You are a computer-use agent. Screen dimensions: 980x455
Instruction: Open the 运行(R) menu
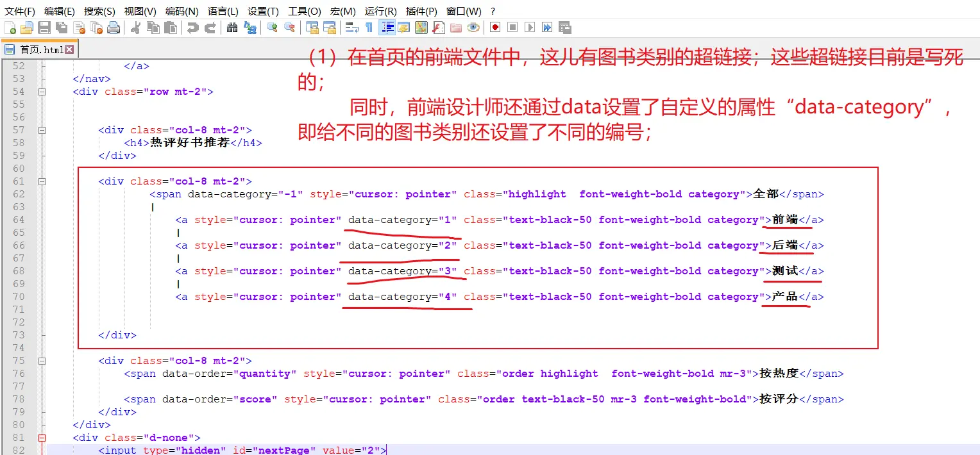(x=381, y=11)
